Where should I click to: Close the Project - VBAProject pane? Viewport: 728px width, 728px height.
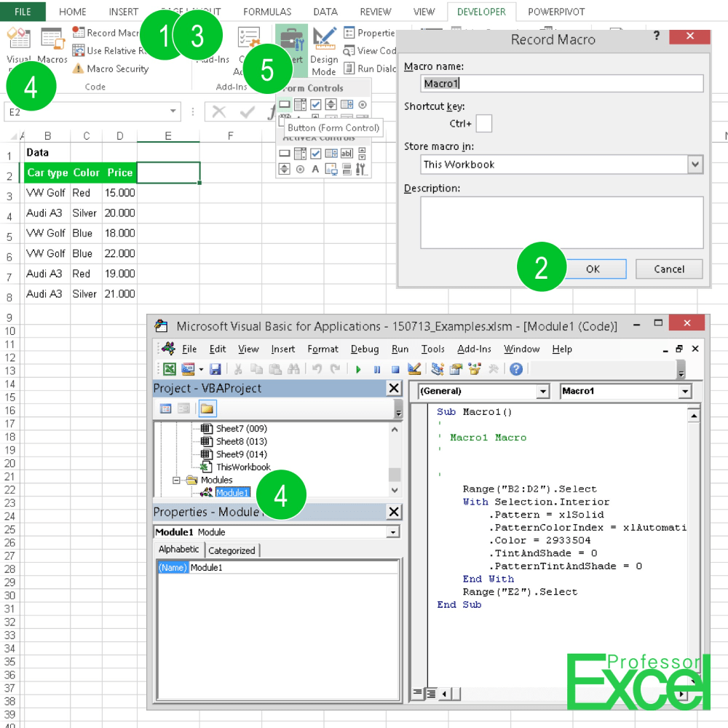coord(394,388)
